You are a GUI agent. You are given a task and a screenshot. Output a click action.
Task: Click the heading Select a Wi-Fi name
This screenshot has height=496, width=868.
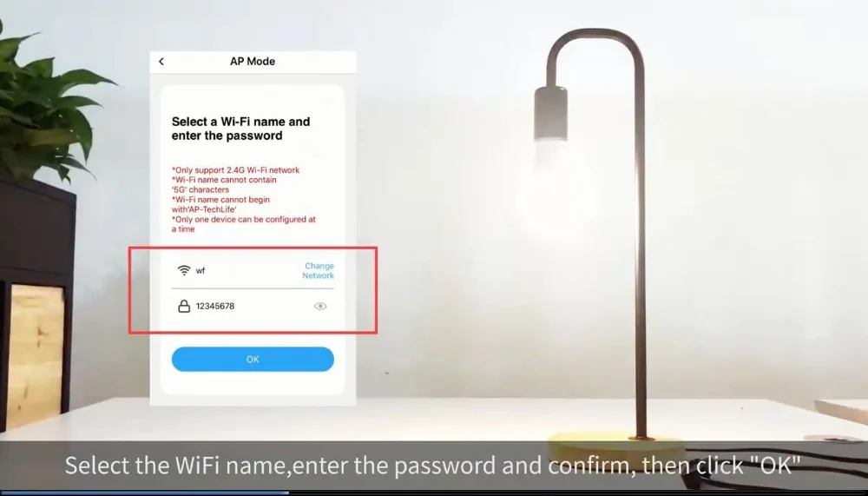click(240, 129)
